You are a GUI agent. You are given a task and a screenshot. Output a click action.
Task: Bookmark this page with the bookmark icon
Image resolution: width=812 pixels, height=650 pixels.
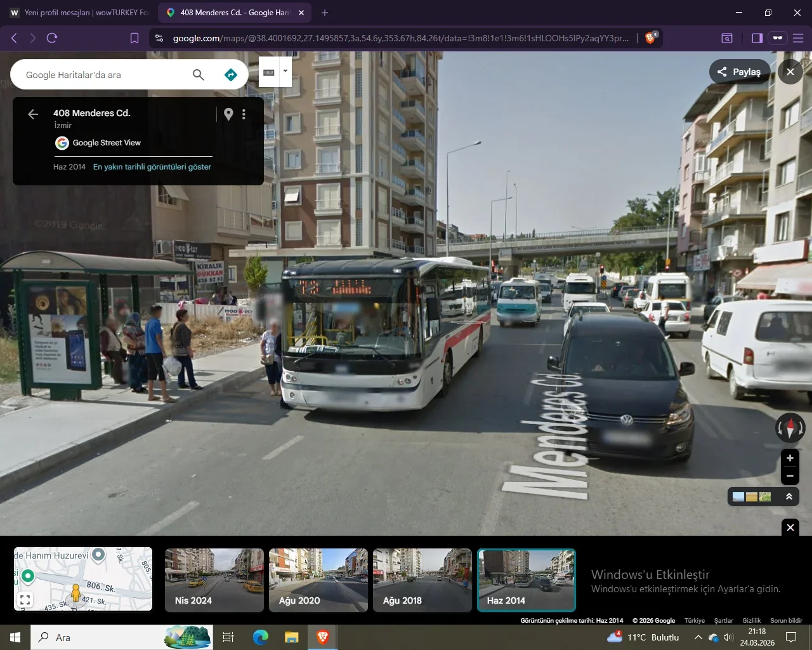tap(134, 38)
